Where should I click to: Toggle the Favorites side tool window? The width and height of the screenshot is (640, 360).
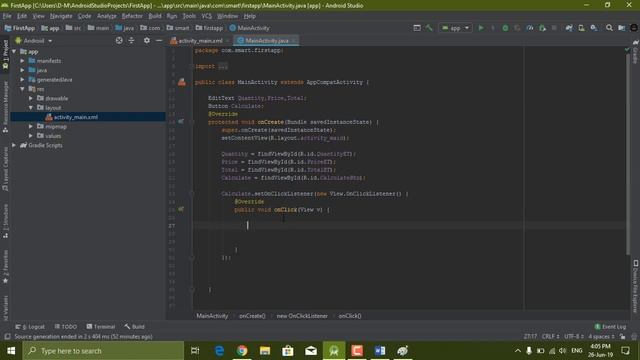pos(5,267)
